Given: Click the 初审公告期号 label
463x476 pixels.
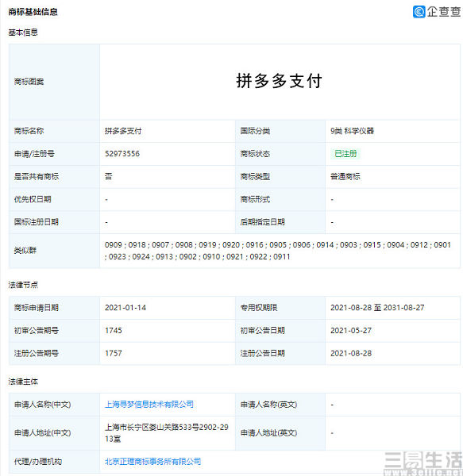Looking at the screenshot, I should point(37,330).
